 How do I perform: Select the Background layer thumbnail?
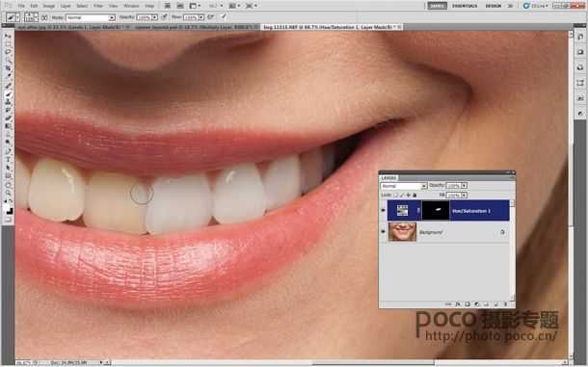[x=402, y=232]
